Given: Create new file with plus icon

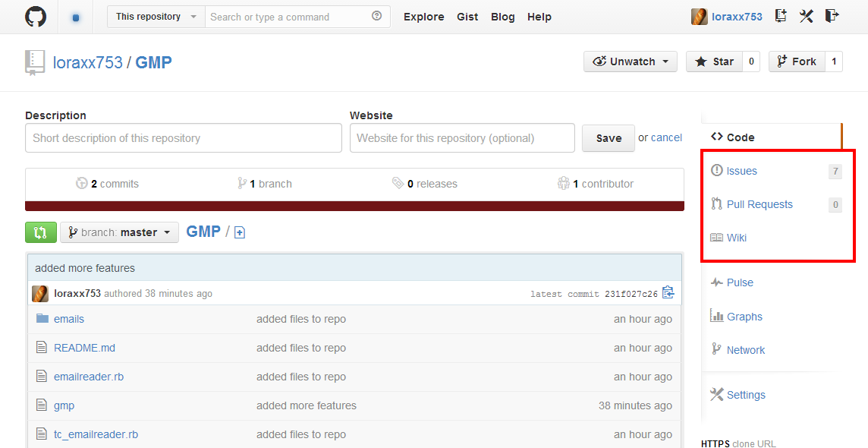Looking at the screenshot, I should click(240, 232).
